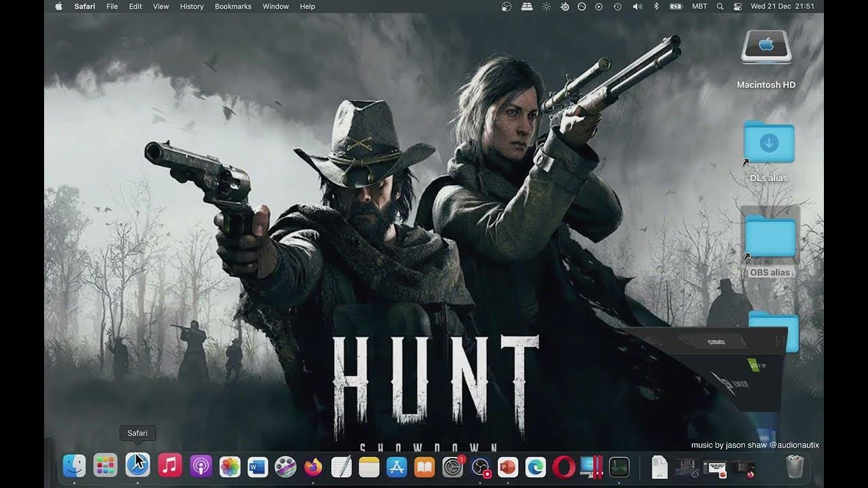This screenshot has height=488, width=868.
Task: Open the History menu
Action: (x=192, y=6)
